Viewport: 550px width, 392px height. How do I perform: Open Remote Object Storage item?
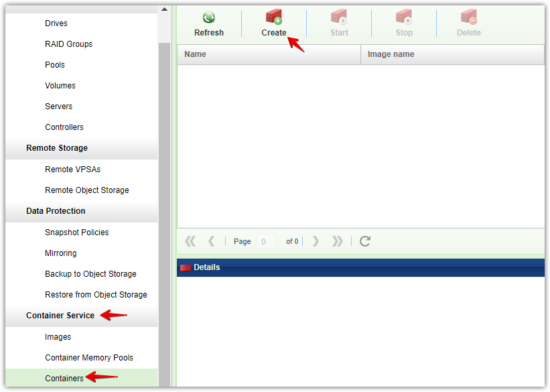coord(87,190)
